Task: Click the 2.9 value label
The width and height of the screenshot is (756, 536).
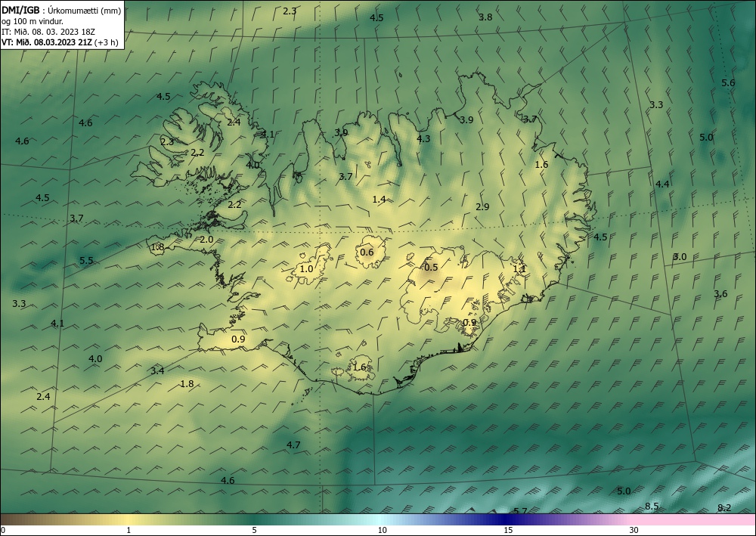Action: pos(482,207)
